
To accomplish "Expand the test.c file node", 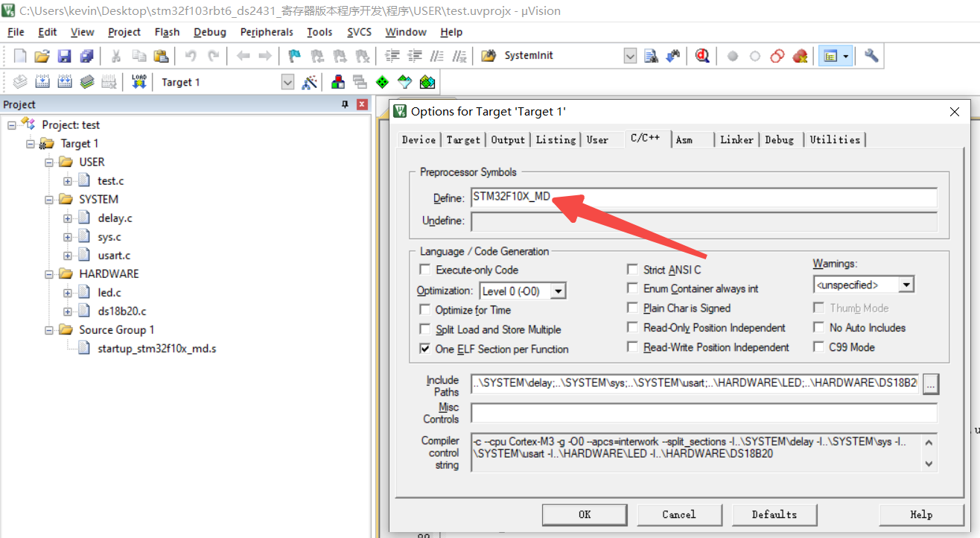I will click(x=68, y=181).
